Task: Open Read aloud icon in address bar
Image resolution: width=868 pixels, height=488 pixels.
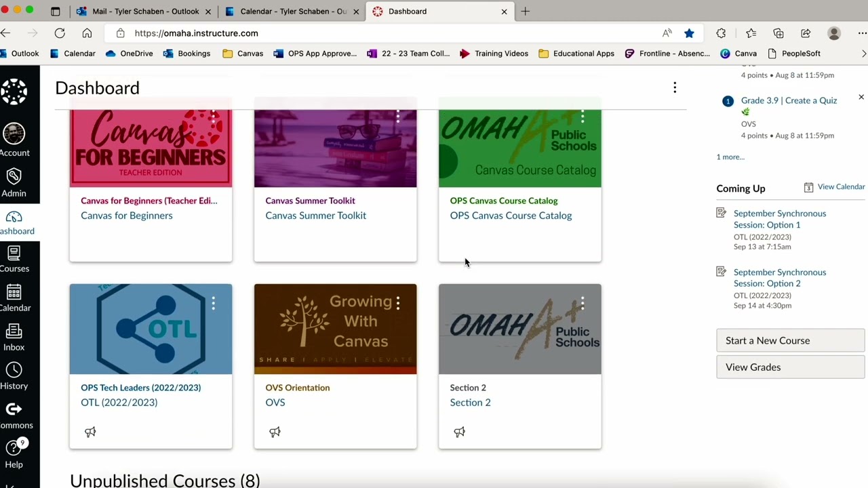Action: click(x=667, y=33)
